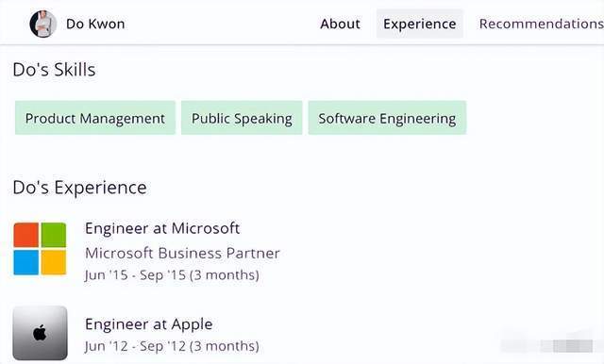Screen dimensions: 604x364
Task: Open the Recommendations tab
Action: click(x=541, y=24)
